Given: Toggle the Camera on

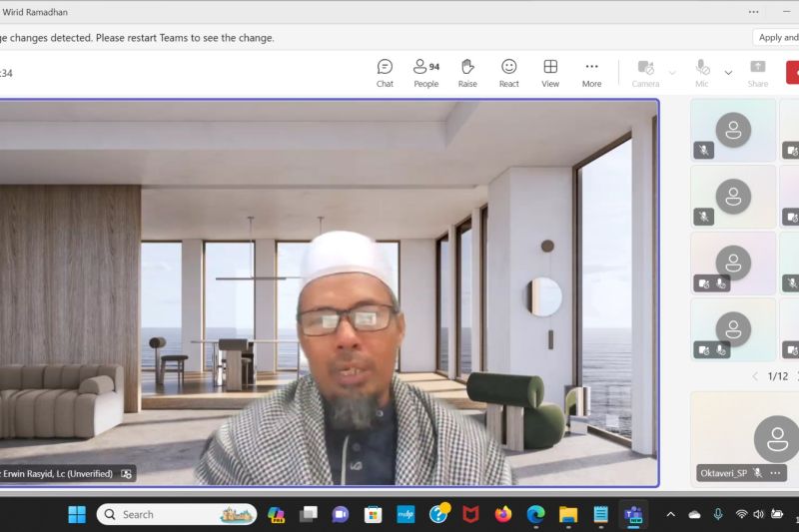Looking at the screenshot, I should pyautogui.click(x=645, y=72).
